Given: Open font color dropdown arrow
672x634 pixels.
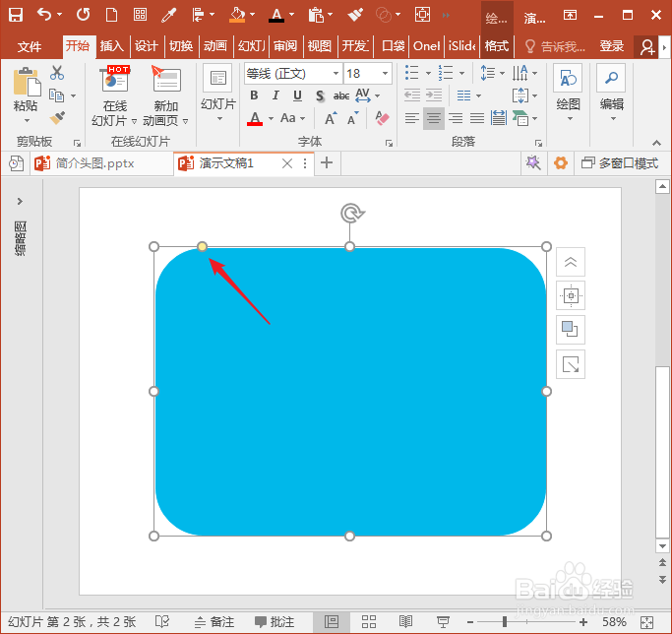Looking at the screenshot, I should 271,118.
